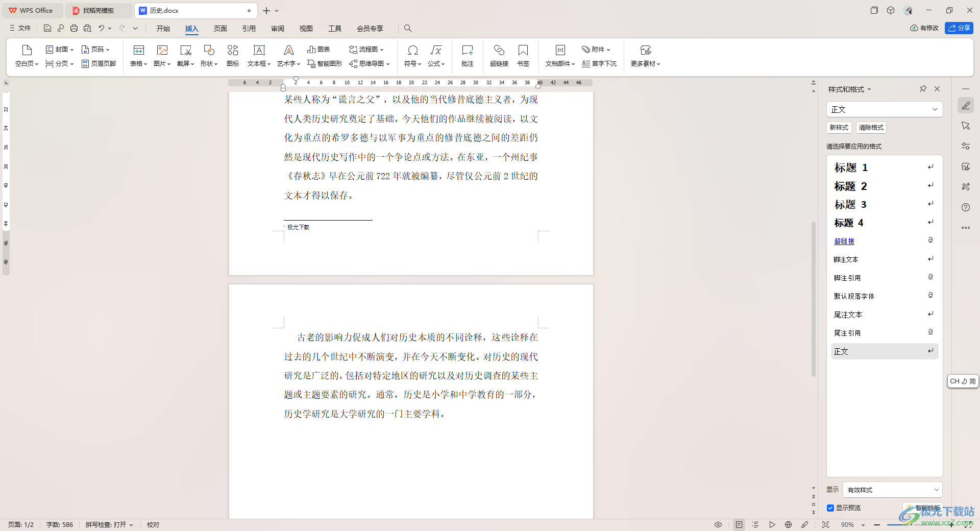Open 更多素材 more materials

point(646,56)
